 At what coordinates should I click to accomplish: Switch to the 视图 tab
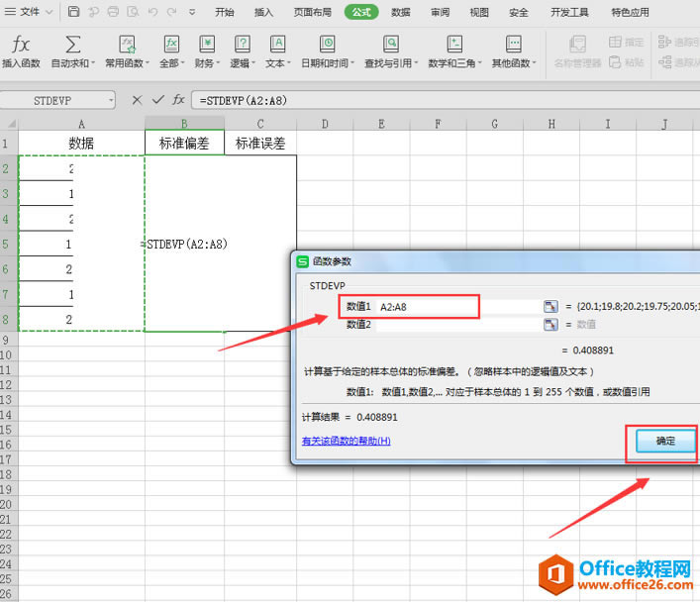coord(479,12)
